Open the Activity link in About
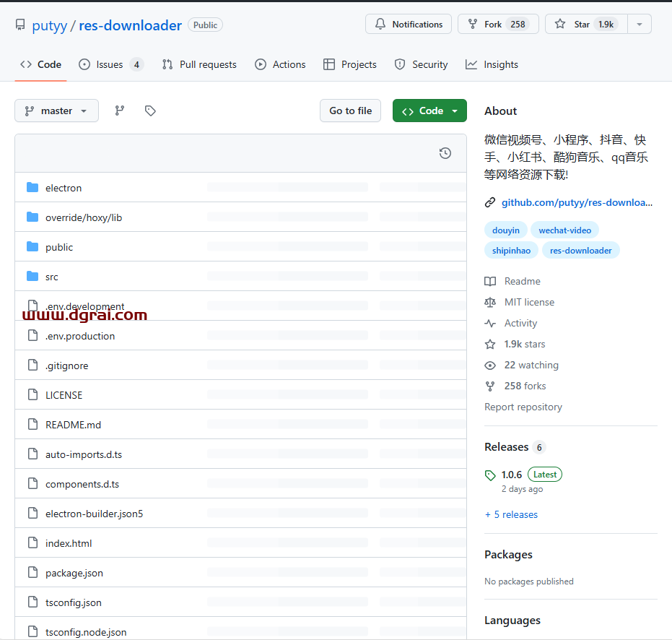Screen dimensions: 672x640 click(x=520, y=324)
